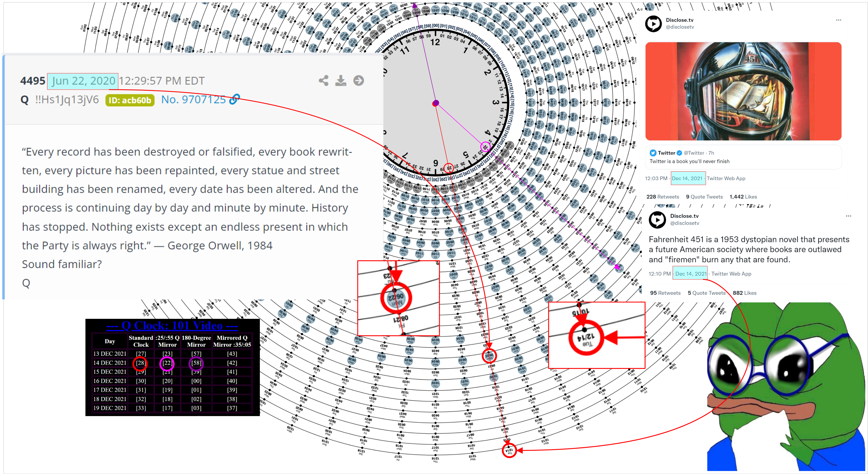Click the ID: acb60b badge
The image size is (868, 474).
(130, 100)
